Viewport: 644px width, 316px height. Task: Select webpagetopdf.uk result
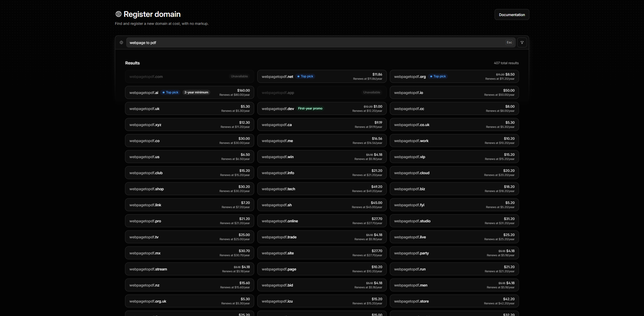[x=189, y=108]
